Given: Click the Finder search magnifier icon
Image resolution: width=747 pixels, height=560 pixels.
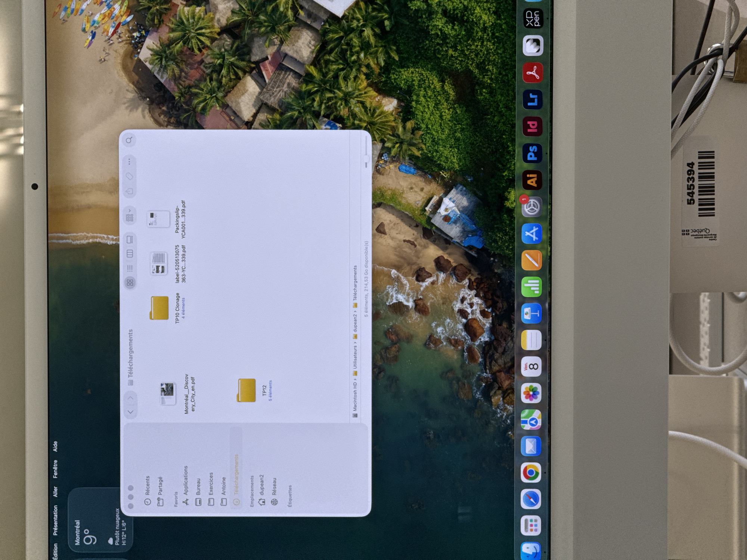Looking at the screenshot, I should click(129, 140).
